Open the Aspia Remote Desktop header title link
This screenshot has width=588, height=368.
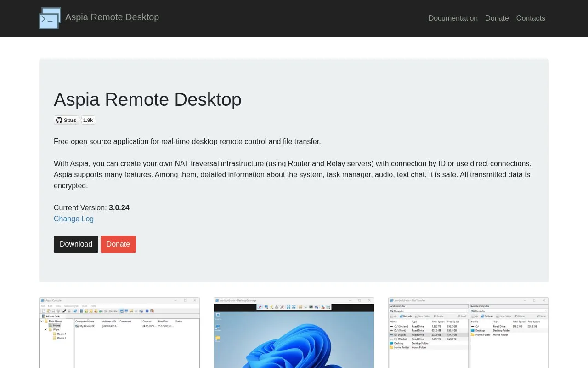pyautogui.click(x=112, y=17)
